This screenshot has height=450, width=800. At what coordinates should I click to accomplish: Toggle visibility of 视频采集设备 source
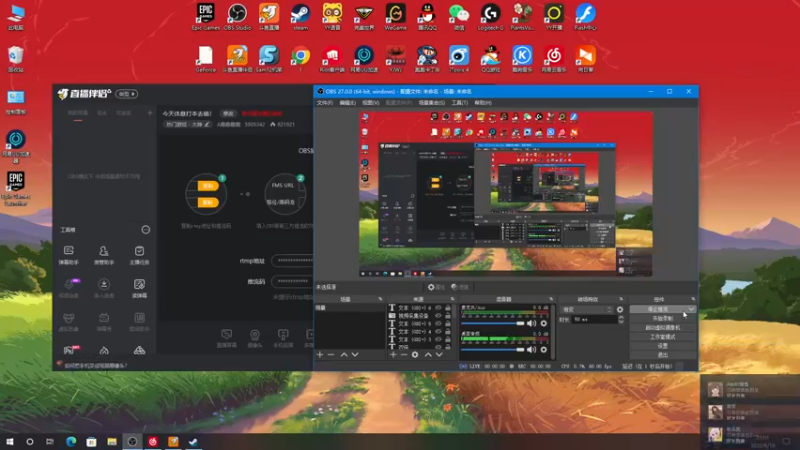pyautogui.click(x=438, y=316)
